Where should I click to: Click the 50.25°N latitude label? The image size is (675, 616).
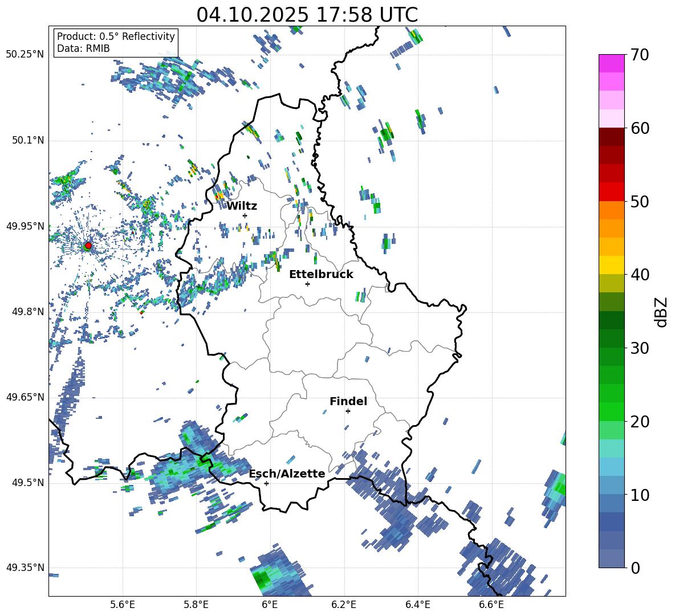point(26,55)
